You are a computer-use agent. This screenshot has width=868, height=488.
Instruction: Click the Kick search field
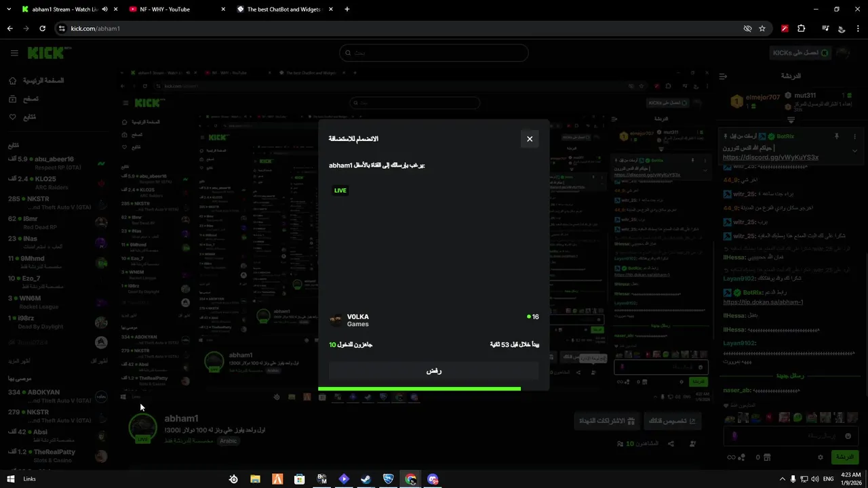tap(434, 53)
